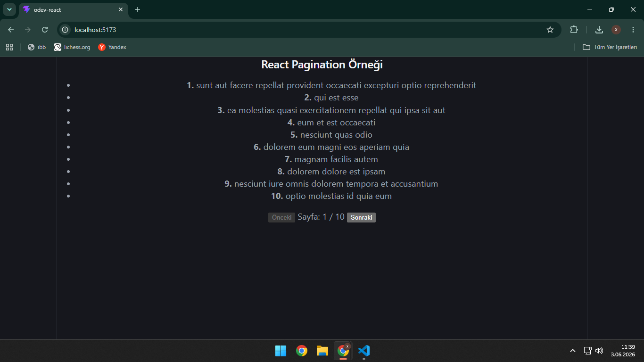644x362 pixels.
Task: Click the browser forward arrow
Action: coord(28,30)
